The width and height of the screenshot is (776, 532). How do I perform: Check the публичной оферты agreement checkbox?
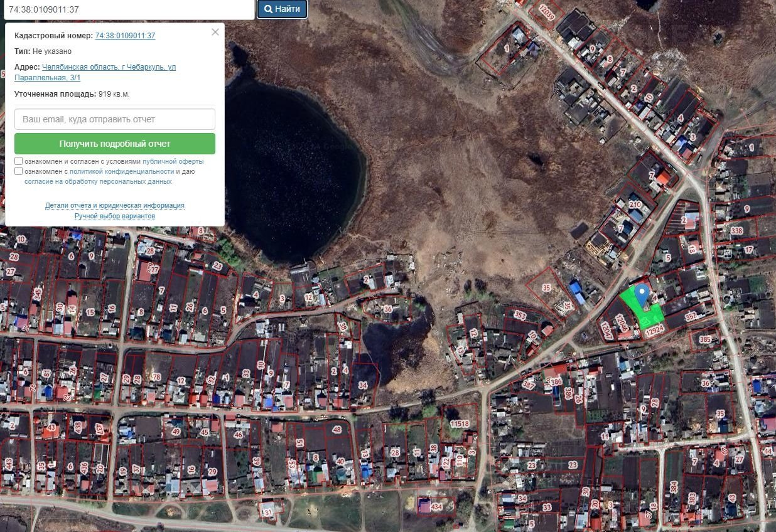19,161
